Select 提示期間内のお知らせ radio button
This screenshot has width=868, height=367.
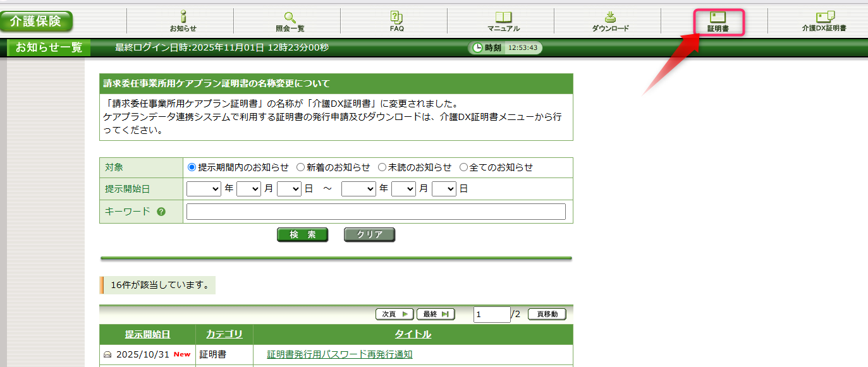[x=192, y=167]
